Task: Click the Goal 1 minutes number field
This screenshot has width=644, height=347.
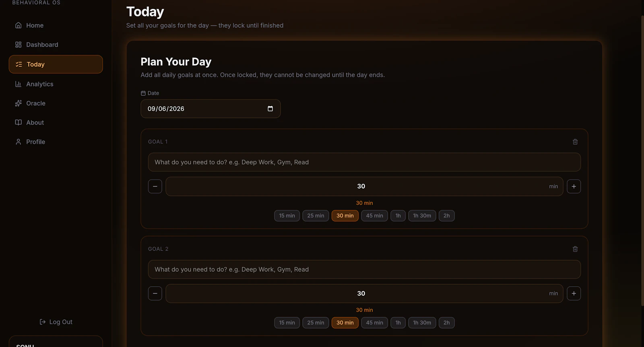Action: pyautogui.click(x=364, y=186)
